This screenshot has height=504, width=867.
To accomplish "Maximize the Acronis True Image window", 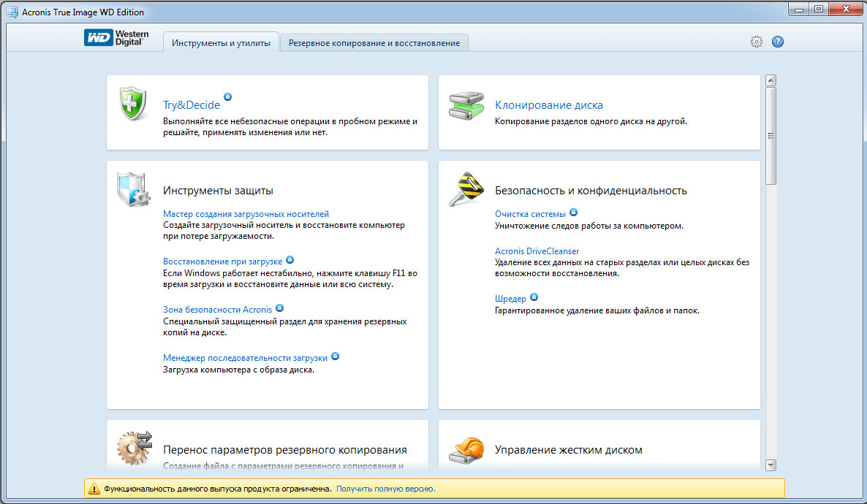I will tap(819, 9).
